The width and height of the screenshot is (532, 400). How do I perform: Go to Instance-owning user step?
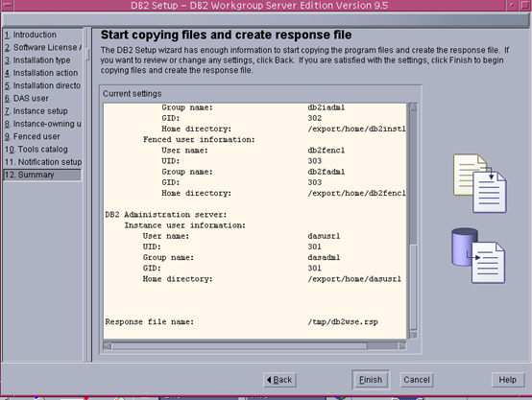point(43,124)
